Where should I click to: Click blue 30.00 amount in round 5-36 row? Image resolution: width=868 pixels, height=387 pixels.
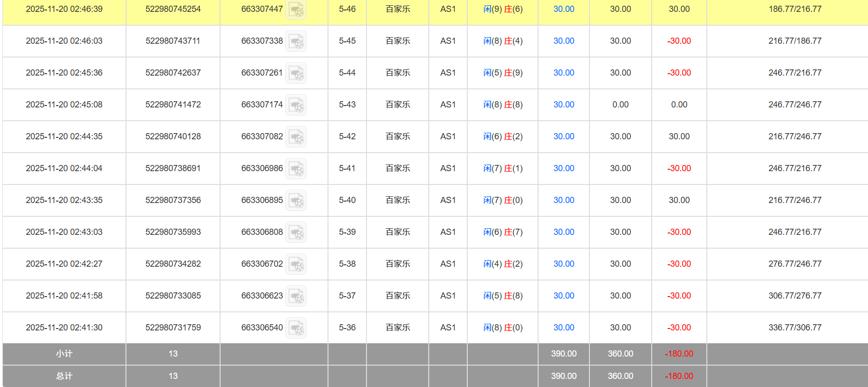(563, 328)
